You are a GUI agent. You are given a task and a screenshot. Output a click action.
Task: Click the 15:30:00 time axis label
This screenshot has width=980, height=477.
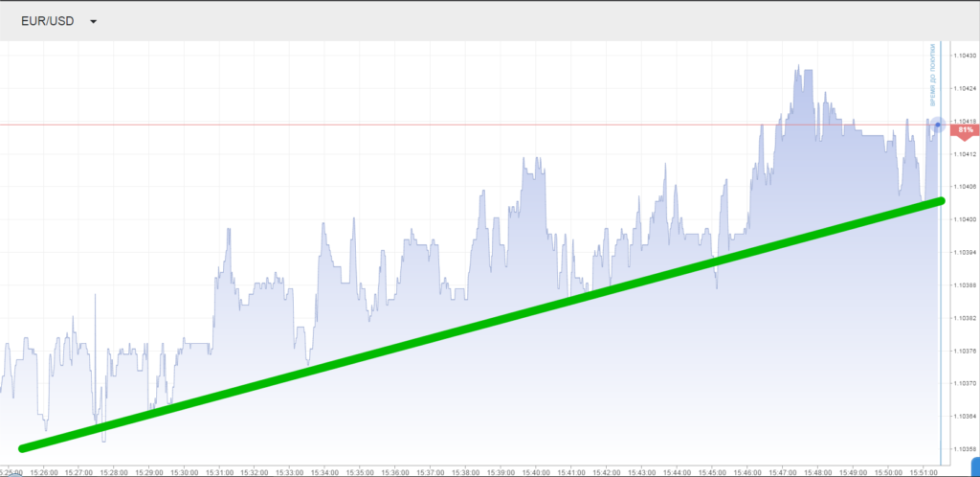tap(185, 471)
